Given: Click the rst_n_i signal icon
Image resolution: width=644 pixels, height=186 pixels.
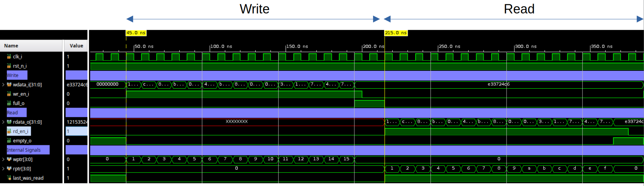Looking at the screenshot, I should point(9,66).
